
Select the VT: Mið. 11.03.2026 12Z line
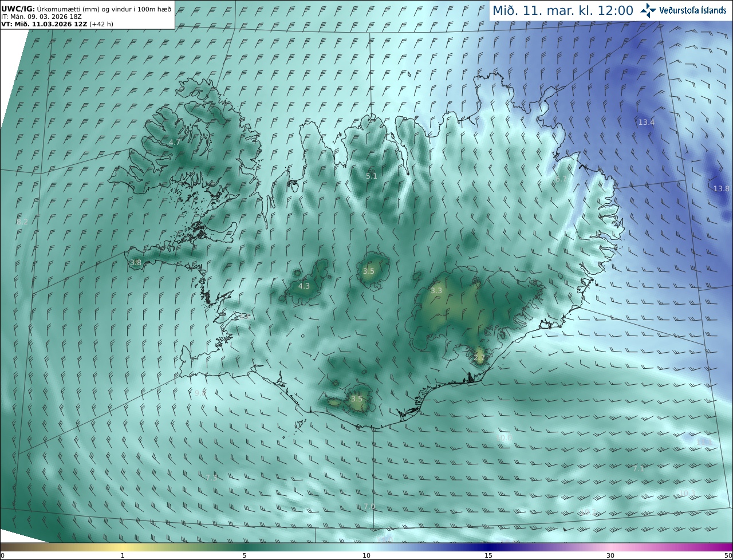click(57, 24)
